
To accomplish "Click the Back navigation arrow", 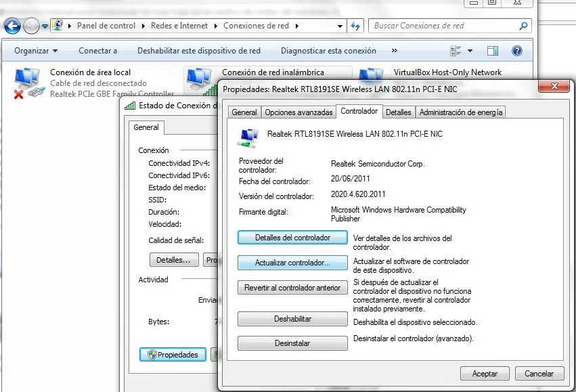I will click(12, 26).
